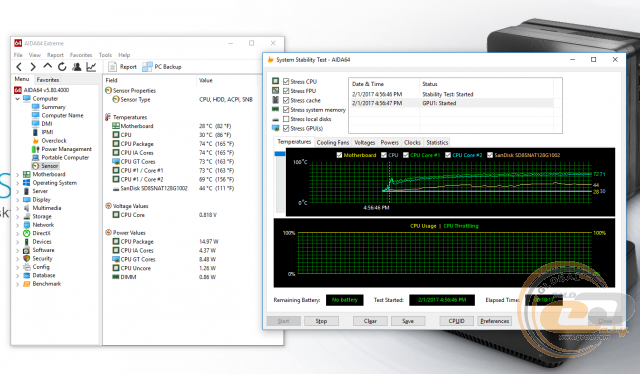Click the Database tree icon
Viewport: 640px width, 374px height.
coord(27,275)
